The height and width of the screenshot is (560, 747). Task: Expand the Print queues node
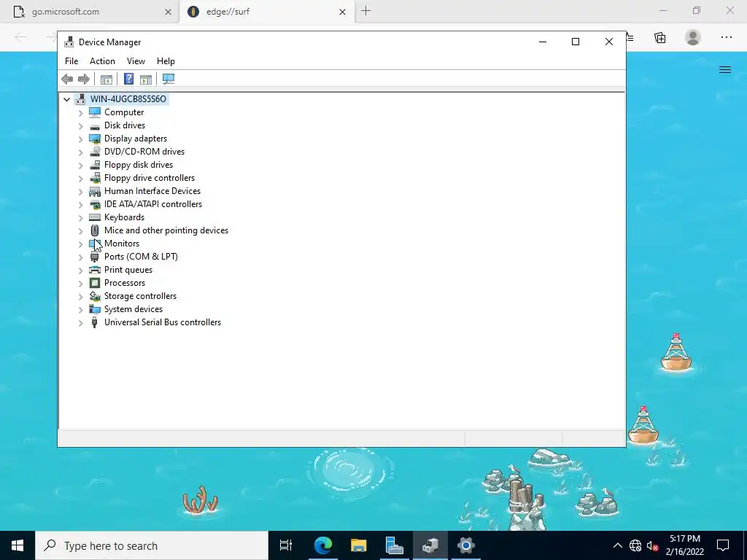(x=80, y=270)
